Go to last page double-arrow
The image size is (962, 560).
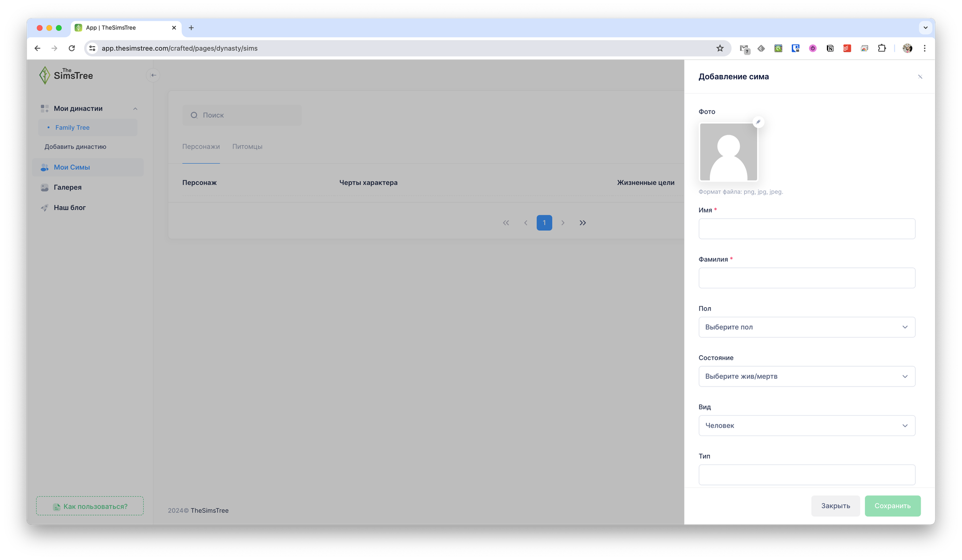pyautogui.click(x=582, y=223)
